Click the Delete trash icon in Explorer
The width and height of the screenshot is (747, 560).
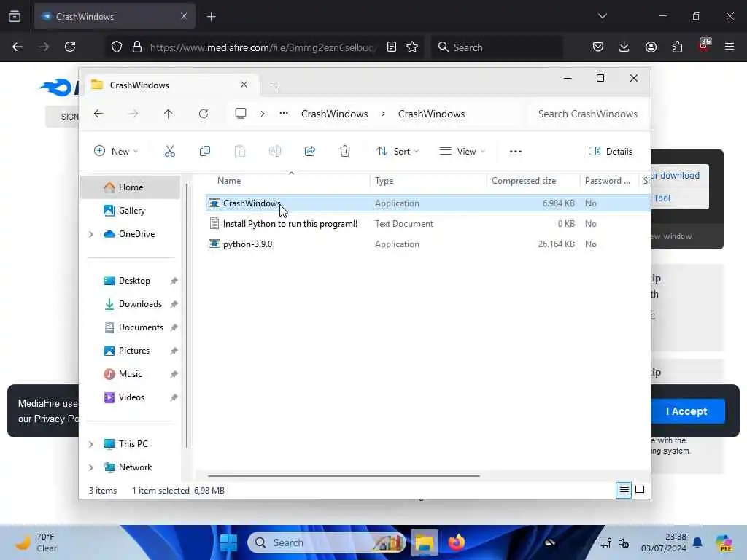[x=345, y=152]
